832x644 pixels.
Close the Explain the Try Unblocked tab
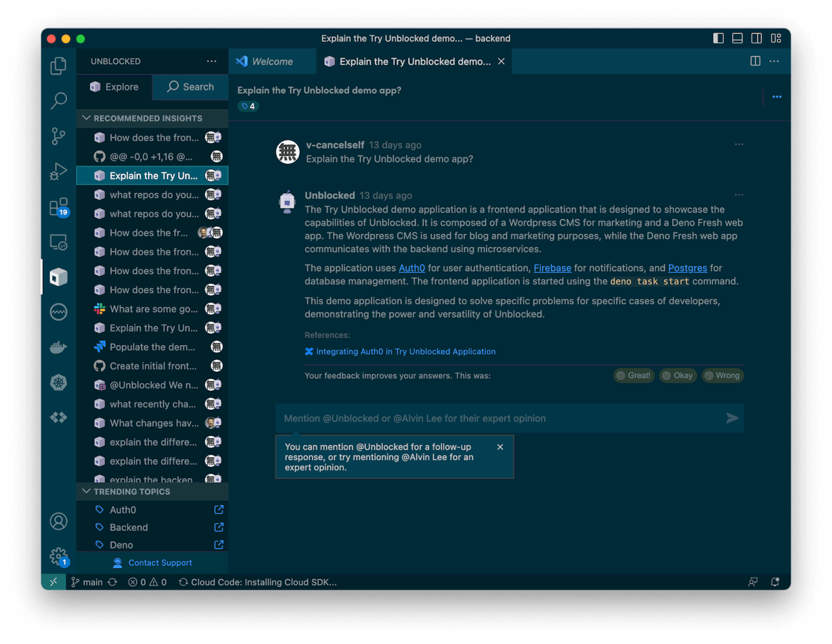(x=501, y=61)
